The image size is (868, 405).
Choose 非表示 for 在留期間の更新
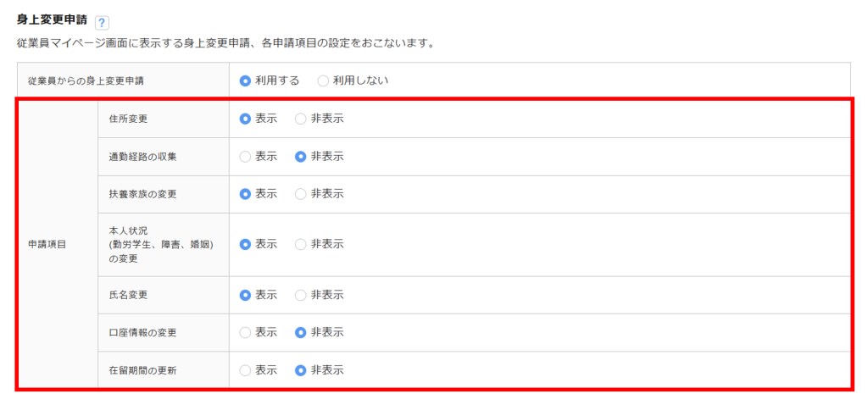pyautogui.click(x=300, y=370)
